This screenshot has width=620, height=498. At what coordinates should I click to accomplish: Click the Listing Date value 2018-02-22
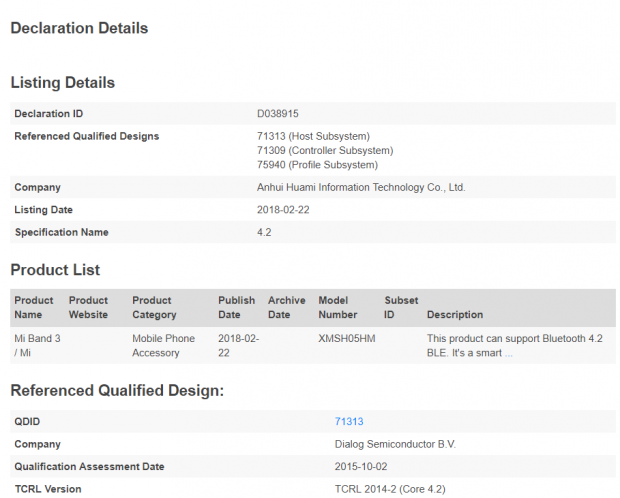tap(285, 210)
